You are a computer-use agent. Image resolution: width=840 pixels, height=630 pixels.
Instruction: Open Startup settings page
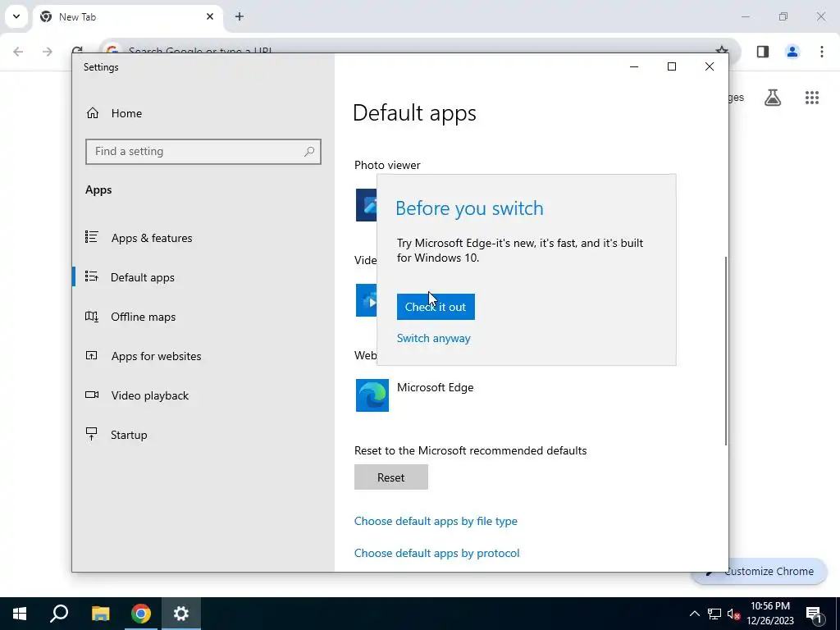point(129,435)
